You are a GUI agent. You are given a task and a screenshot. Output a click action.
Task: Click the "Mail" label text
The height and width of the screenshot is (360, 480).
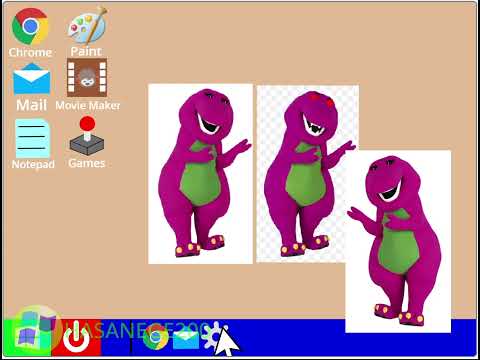[x=31, y=105]
